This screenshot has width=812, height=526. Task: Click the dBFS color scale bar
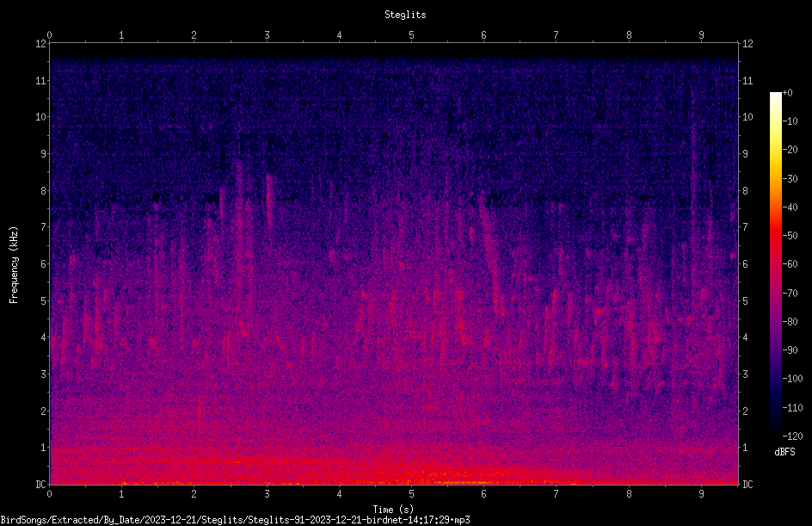click(776, 263)
